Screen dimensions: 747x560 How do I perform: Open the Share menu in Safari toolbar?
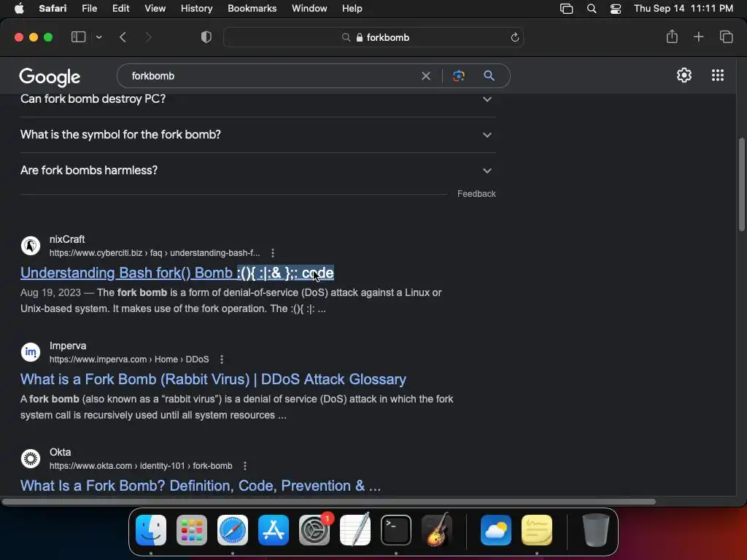[x=672, y=36]
